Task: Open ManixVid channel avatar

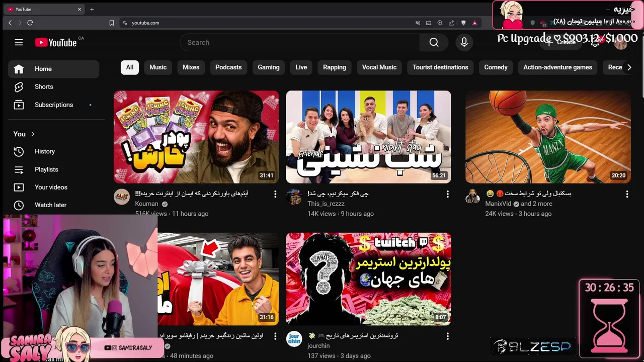Action: pyautogui.click(x=473, y=197)
